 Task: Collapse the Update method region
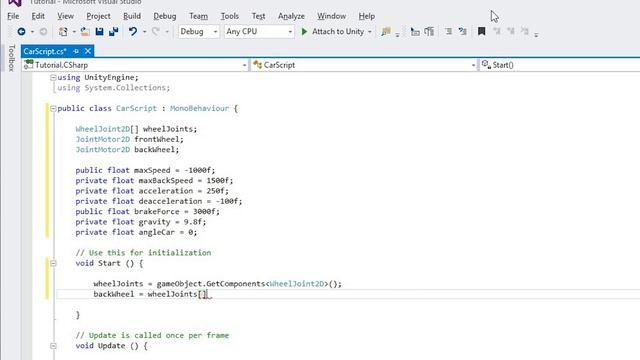(53, 346)
